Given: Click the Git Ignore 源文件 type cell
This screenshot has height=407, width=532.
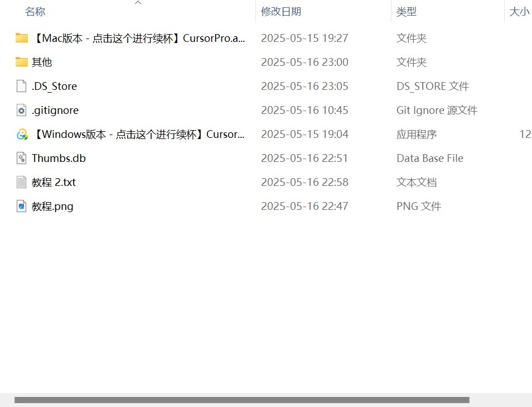Looking at the screenshot, I should coord(437,111).
